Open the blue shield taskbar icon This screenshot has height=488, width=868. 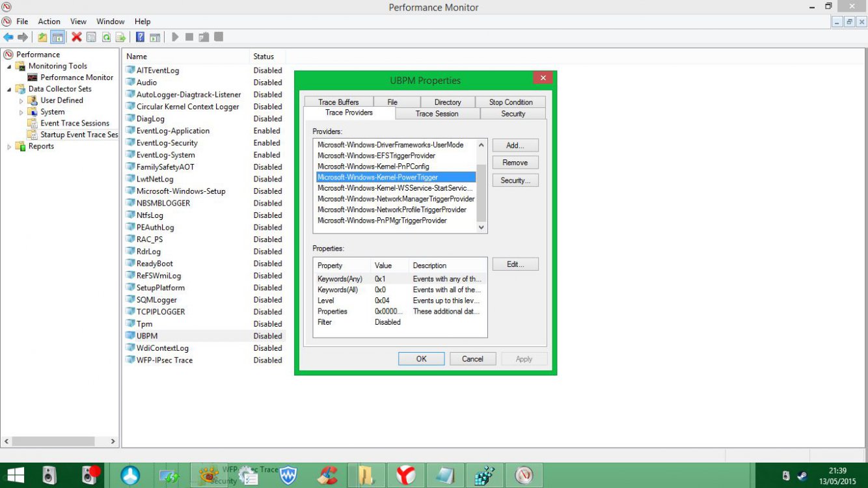click(288, 476)
